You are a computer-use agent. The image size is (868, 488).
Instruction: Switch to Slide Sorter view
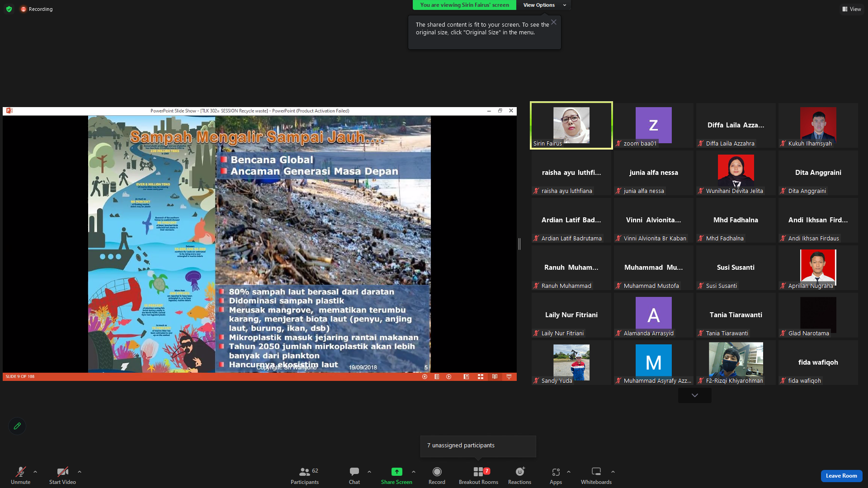tap(481, 376)
